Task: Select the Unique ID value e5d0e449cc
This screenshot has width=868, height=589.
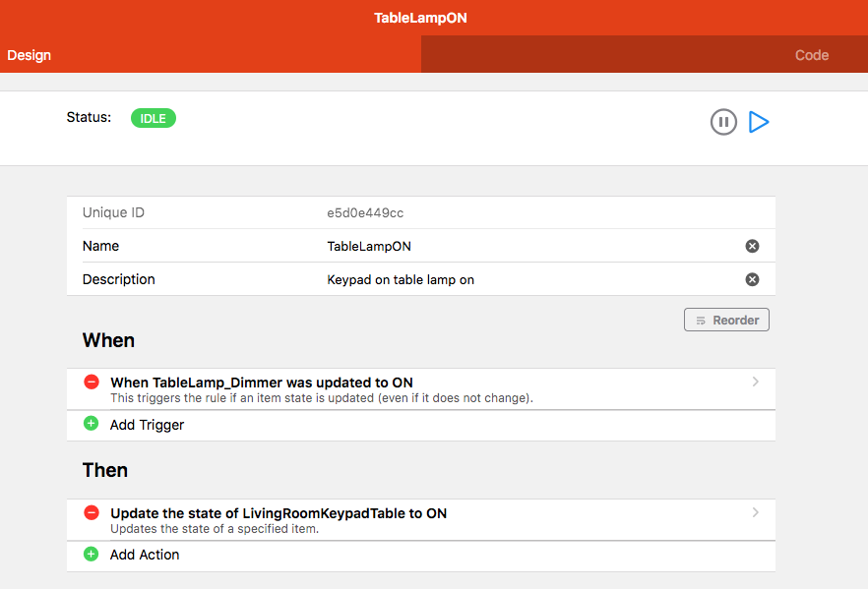Action: pyautogui.click(x=365, y=213)
